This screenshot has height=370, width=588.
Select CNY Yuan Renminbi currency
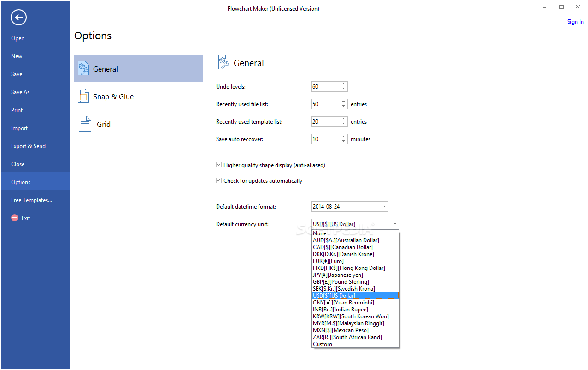click(x=355, y=302)
